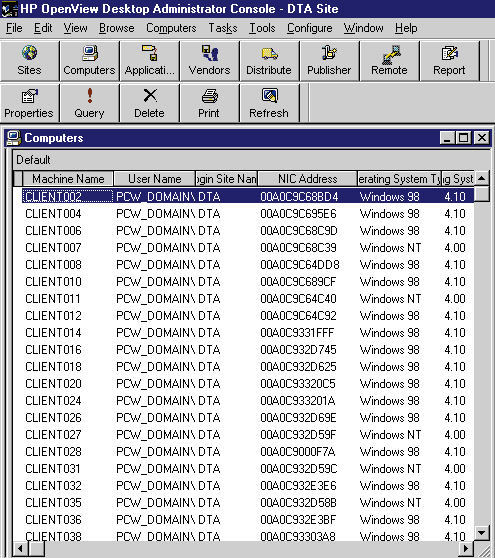Image resolution: width=495 pixels, height=558 pixels.
Task: Select the CLIENT012 row
Action: coord(248,316)
